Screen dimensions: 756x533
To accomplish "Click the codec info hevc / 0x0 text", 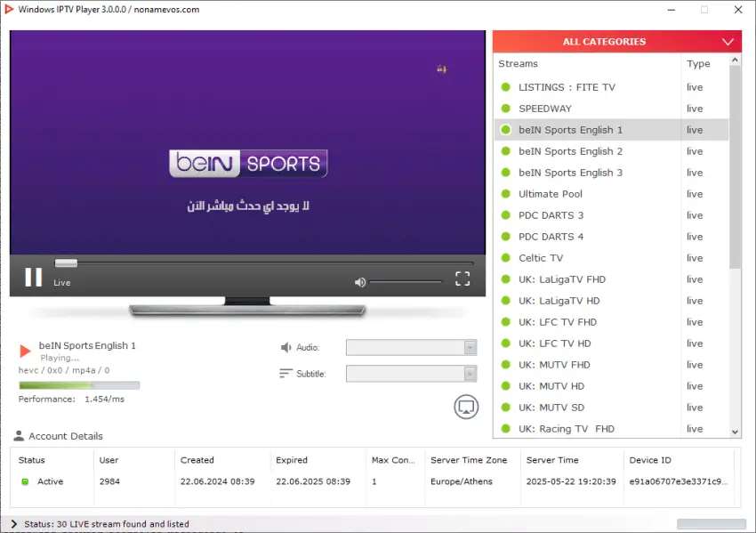I will 64,370.
